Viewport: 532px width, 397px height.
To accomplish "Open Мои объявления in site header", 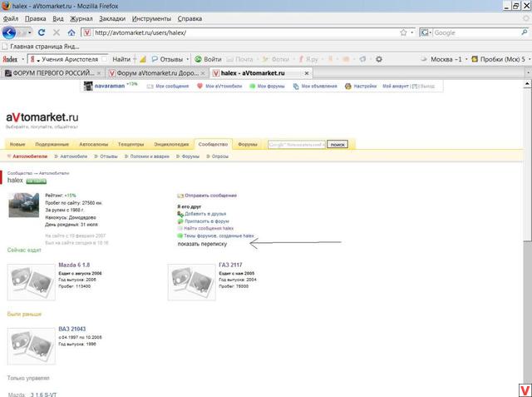I will coord(315,87).
